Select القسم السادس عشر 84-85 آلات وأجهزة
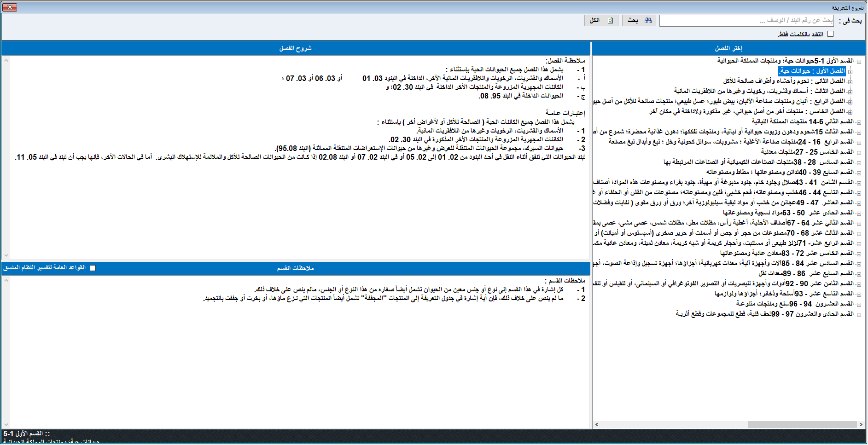The height and width of the screenshot is (445, 868). coord(724,263)
